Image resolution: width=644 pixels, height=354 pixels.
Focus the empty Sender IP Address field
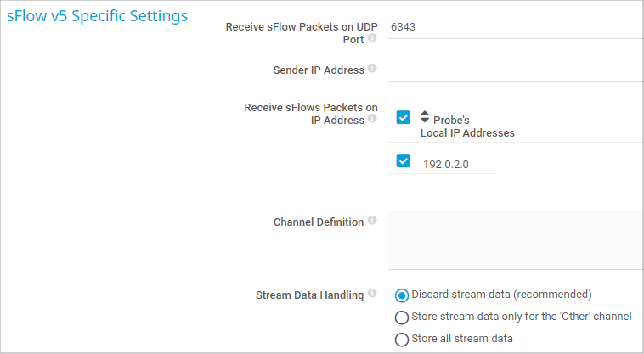pyautogui.click(x=510, y=70)
